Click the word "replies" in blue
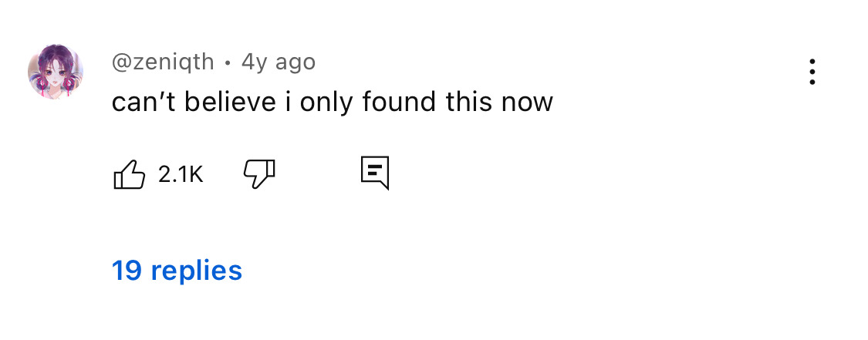 pyautogui.click(x=197, y=271)
